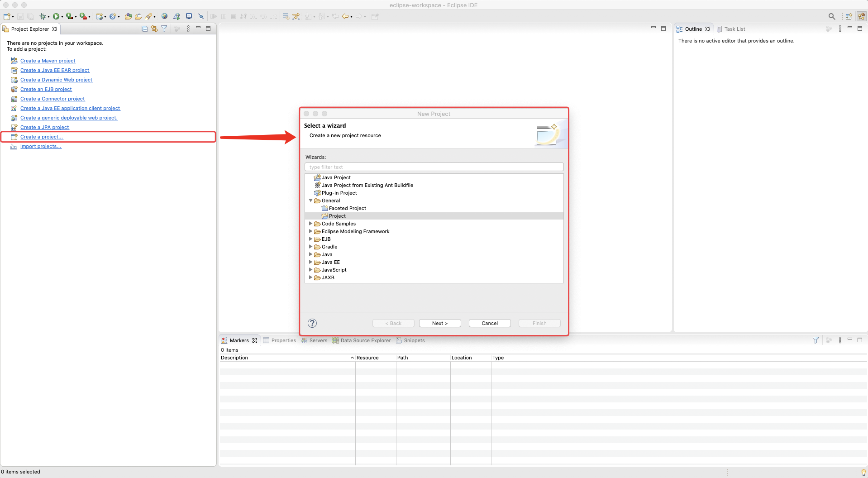Image resolution: width=868 pixels, height=478 pixels.
Task: Expand the JAXB wizard folder
Action: click(x=311, y=277)
